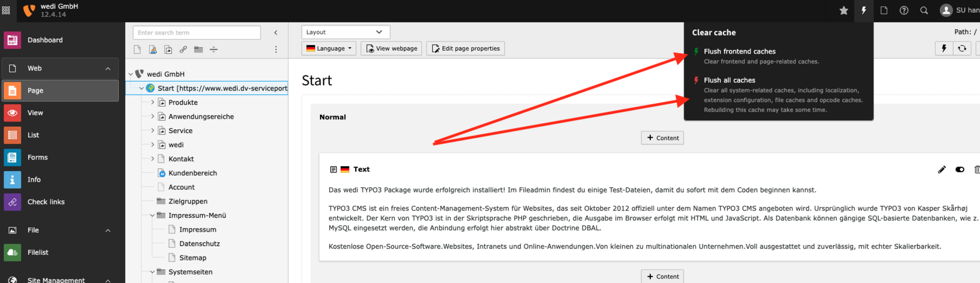Screen dimensions: 980x283
Task: Collapse the File module group
Action: point(108,231)
